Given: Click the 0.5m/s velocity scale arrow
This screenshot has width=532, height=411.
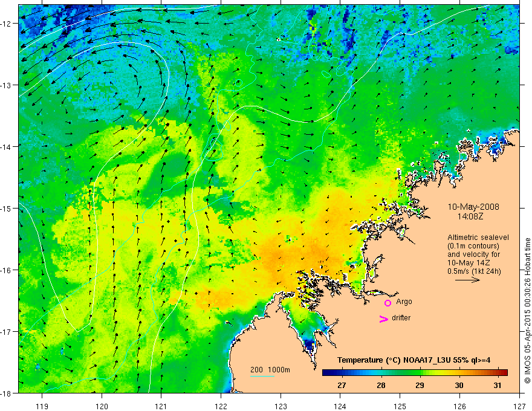Looking at the screenshot, I should click(x=467, y=280).
